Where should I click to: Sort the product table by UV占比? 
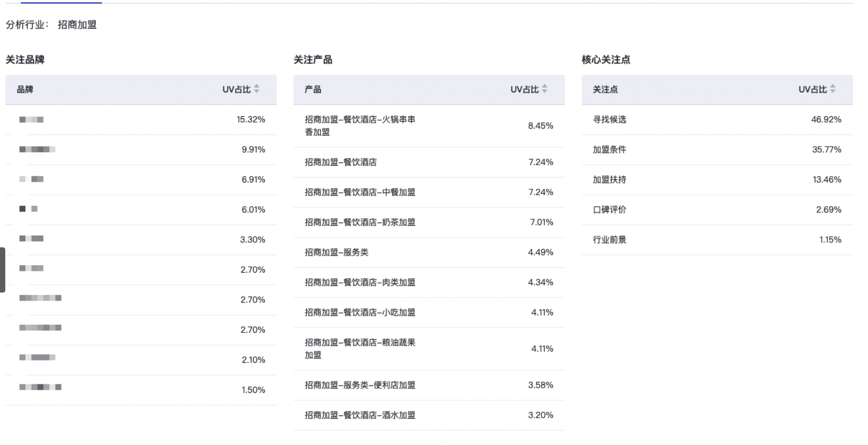pos(544,89)
